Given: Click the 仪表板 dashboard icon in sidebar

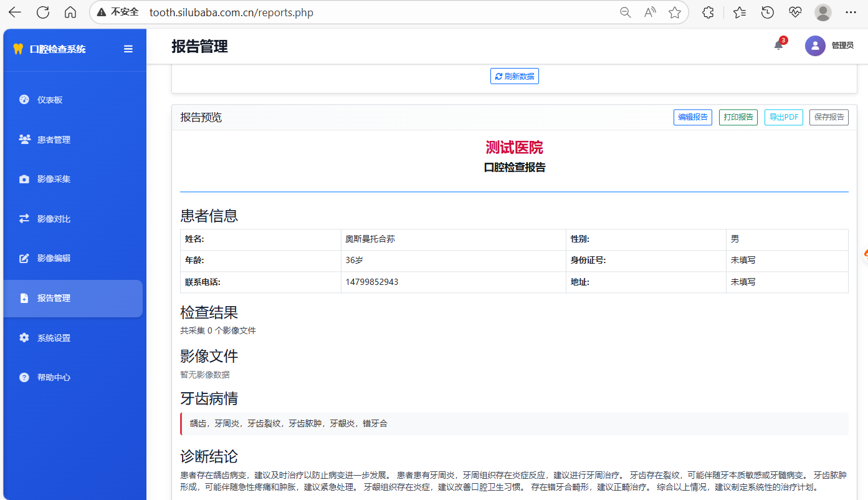Looking at the screenshot, I should tap(24, 100).
